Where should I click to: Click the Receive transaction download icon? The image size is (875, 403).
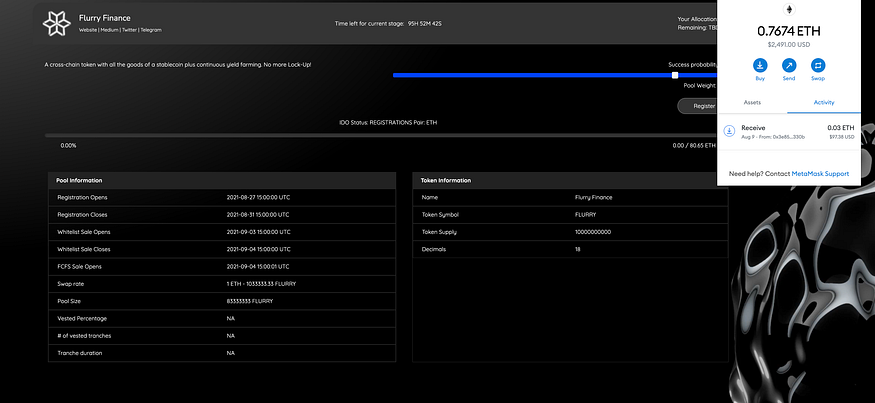[x=729, y=131]
